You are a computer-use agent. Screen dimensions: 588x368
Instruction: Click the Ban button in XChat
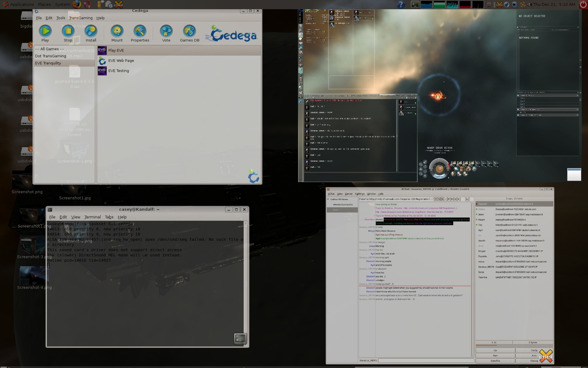coord(495,355)
